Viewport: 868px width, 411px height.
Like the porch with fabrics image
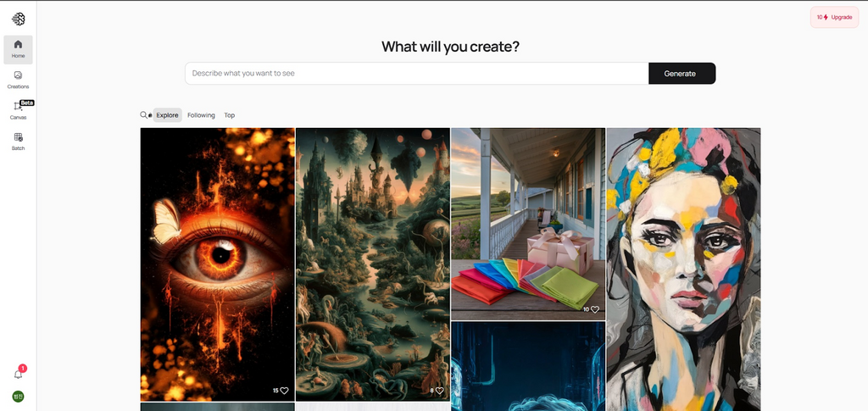coord(595,310)
